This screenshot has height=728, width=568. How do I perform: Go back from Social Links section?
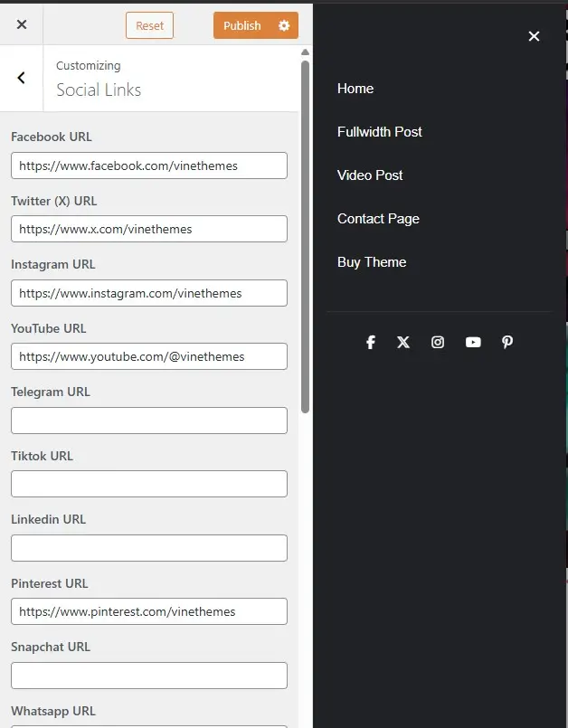pos(22,78)
